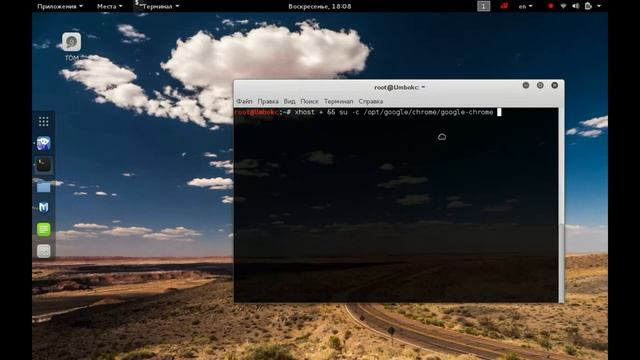The width and height of the screenshot is (640, 360).
Task: Open the Files folder icon in dock
Action: pyautogui.click(x=43, y=187)
